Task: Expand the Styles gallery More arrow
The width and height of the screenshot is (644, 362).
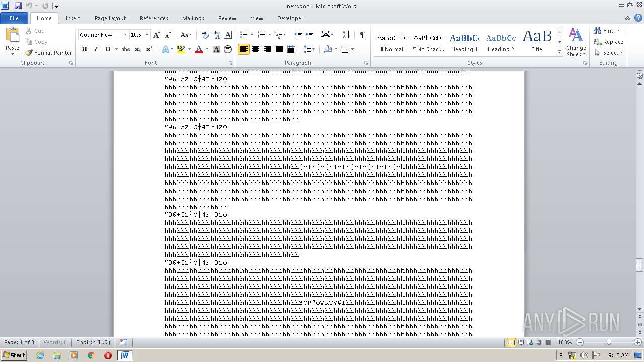Action: tap(559, 52)
